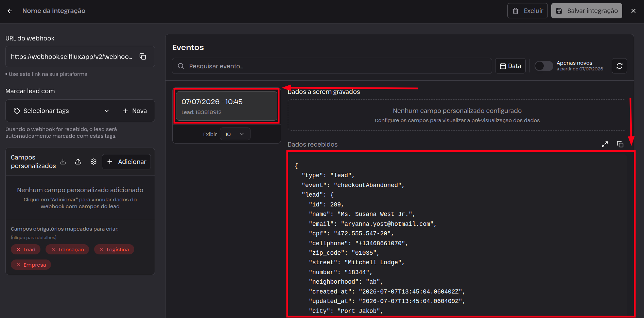Open custom fields settings gear
This screenshot has height=318, width=644.
93,162
